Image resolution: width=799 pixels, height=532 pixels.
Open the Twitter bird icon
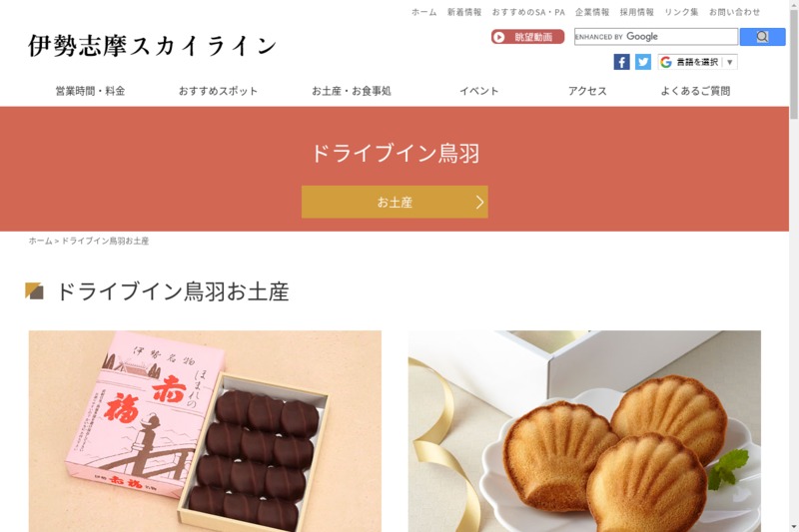643,62
